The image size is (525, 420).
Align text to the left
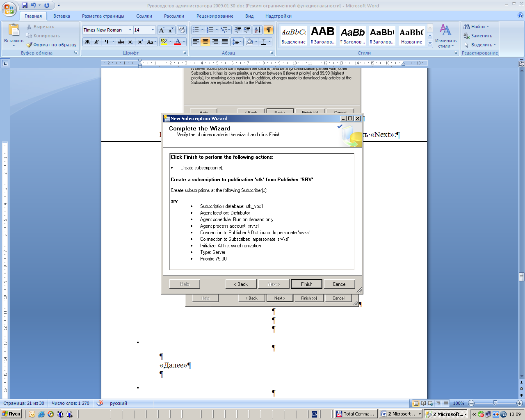coord(196,42)
